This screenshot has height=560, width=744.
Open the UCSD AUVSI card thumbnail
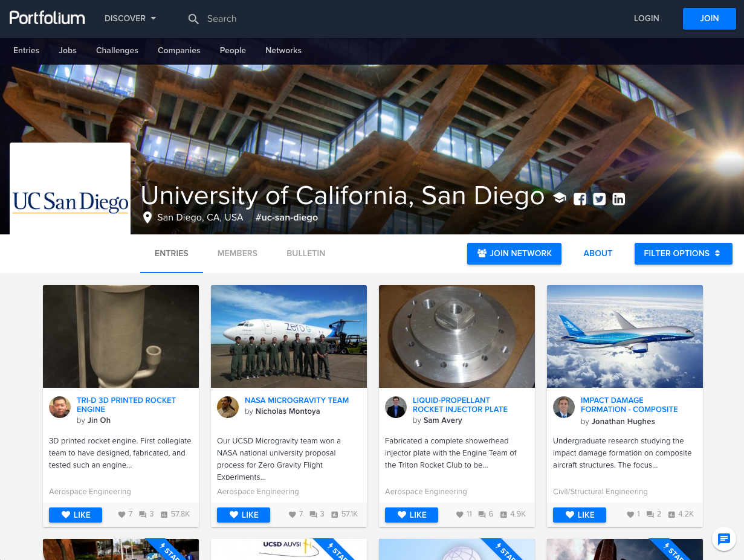pyautogui.click(x=289, y=549)
